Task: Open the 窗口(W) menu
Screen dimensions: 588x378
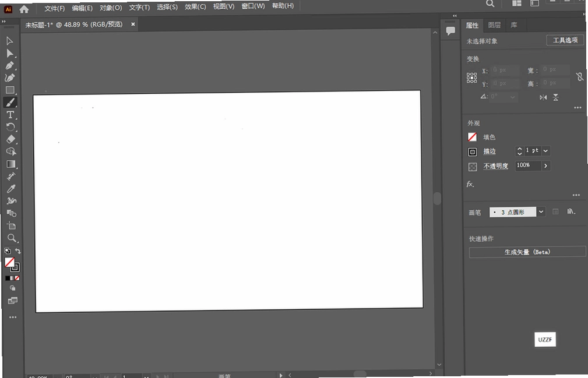Action: (253, 6)
